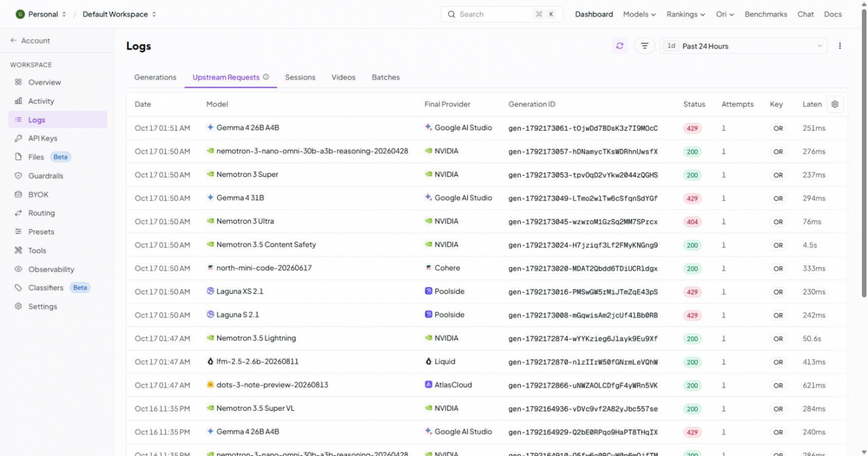The width and height of the screenshot is (868, 456).
Task: Switch to the Sessions tab
Action: pos(300,77)
